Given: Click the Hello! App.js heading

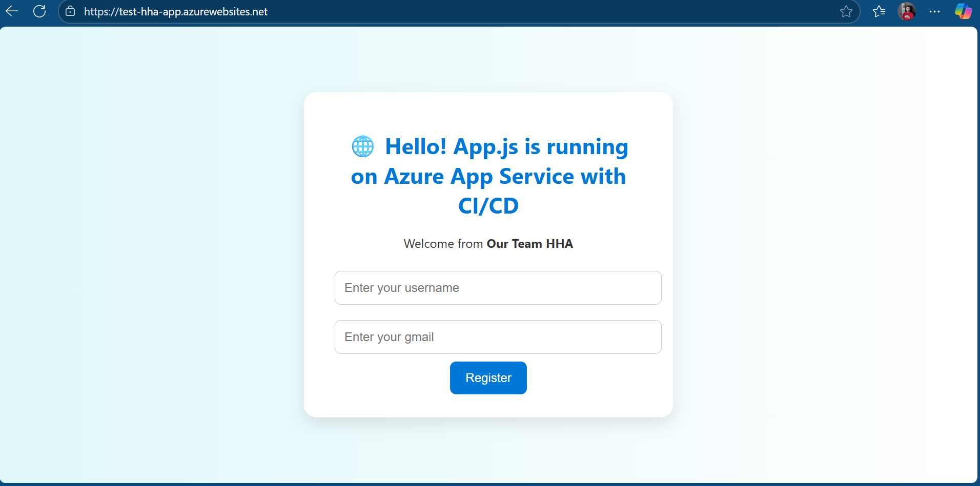Looking at the screenshot, I should (x=488, y=176).
